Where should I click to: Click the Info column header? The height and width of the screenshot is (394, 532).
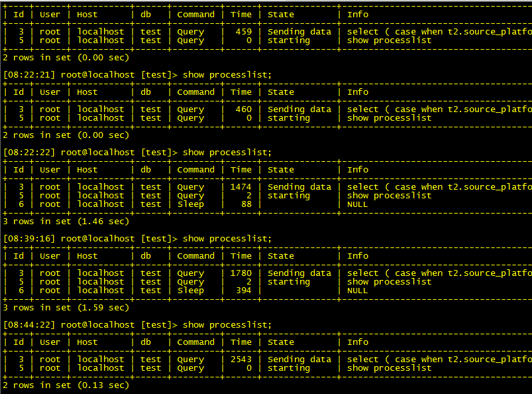[358, 14]
